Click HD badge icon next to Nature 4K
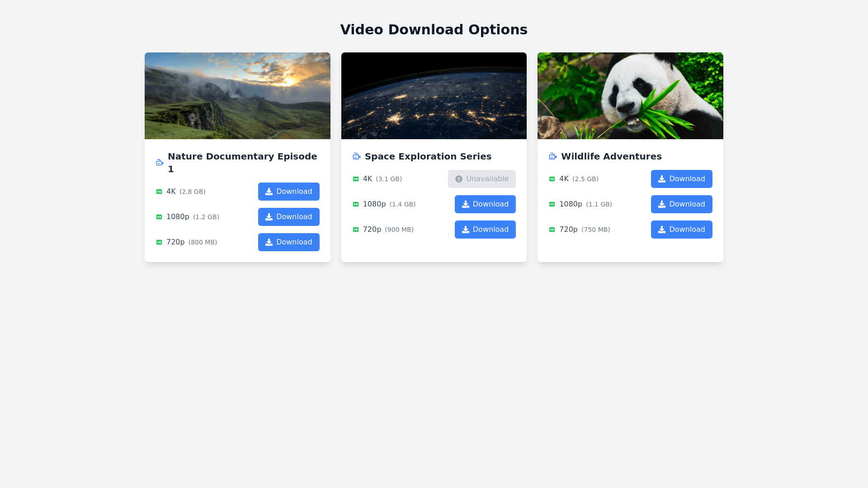Screen dimensions: 868x488 (159, 192)
